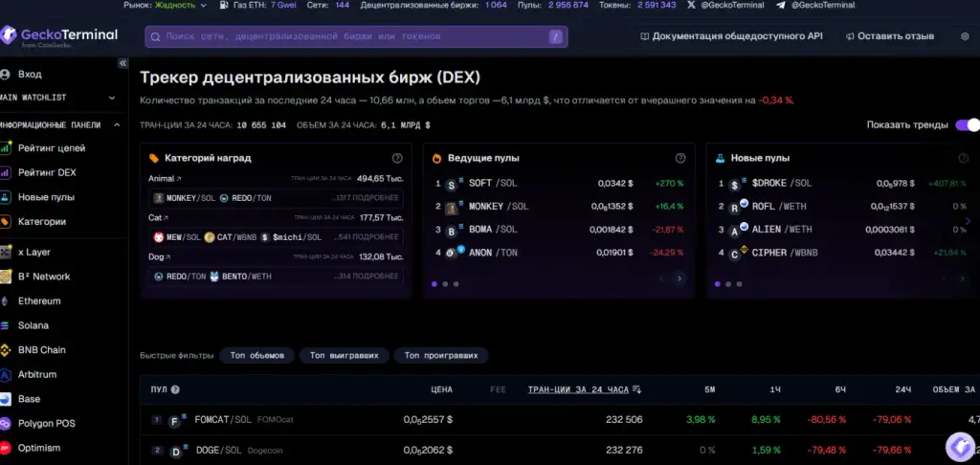Viewport: 980px width, 465px height.
Task: Open FOMCAT/SOL table row
Action: (560, 419)
